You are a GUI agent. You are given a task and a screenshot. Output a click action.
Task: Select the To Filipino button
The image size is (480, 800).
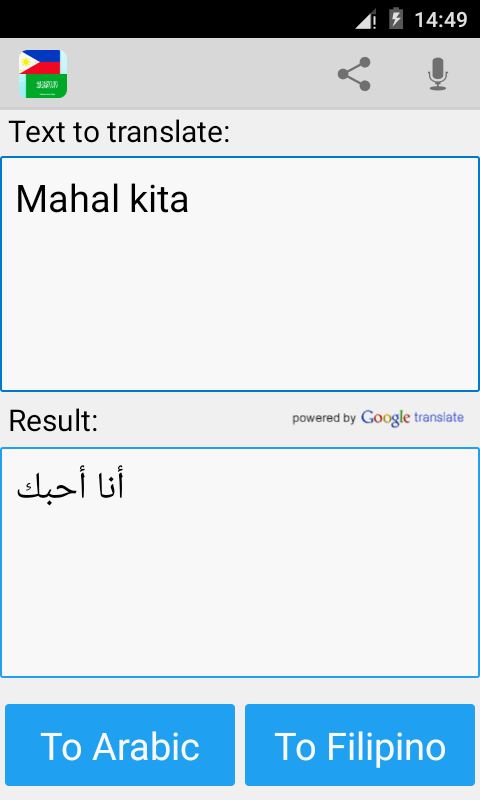coord(360,745)
